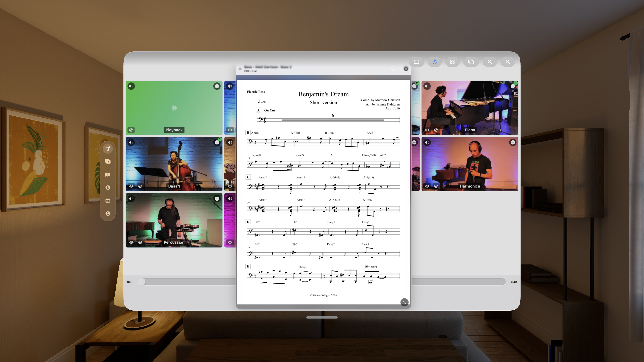The image size is (644, 362).
Task: Open the color palette on the Harmonica tile
Action: [x=436, y=186]
